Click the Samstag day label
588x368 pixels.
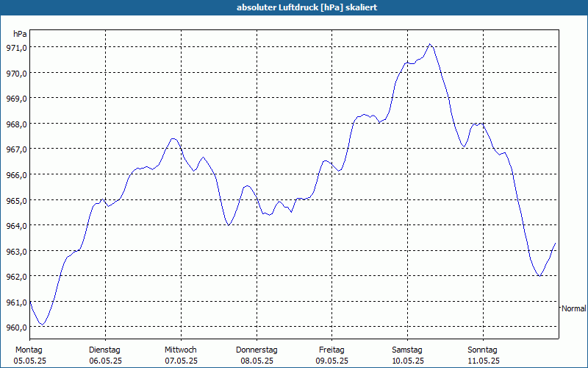coord(407,350)
